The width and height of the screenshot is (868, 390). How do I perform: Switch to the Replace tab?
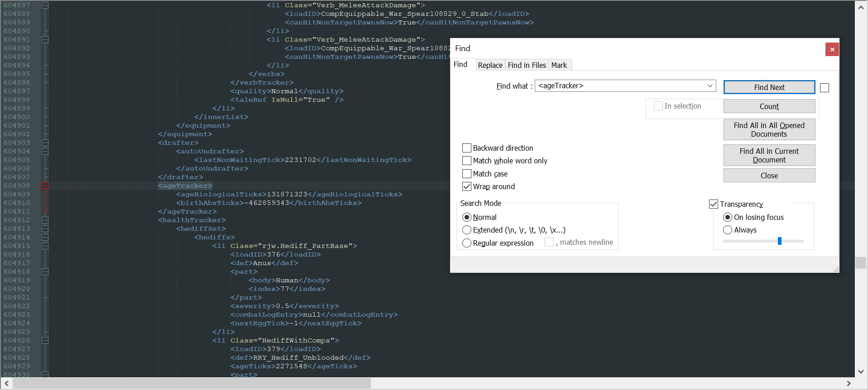tap(490, 65)
